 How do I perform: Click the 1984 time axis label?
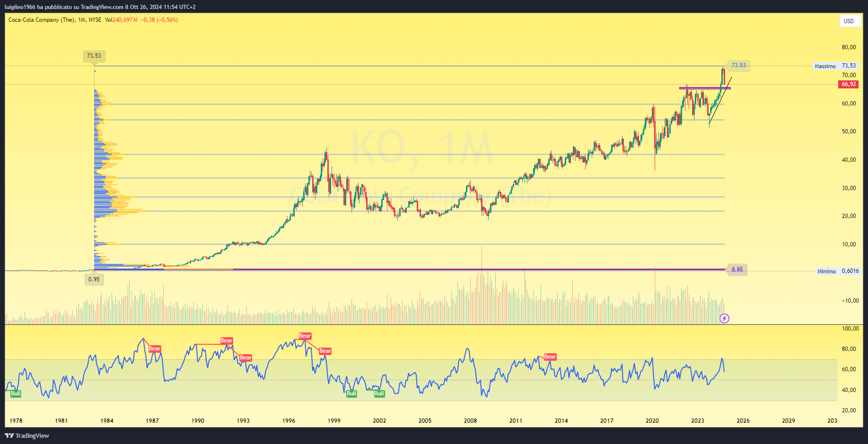107,421
